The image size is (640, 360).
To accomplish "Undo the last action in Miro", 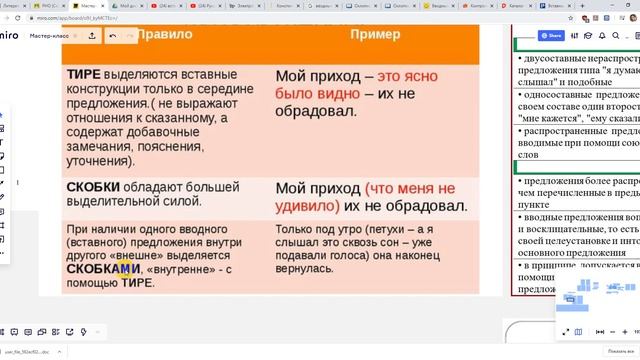I will pyautogui.click(x=113, y=36).
